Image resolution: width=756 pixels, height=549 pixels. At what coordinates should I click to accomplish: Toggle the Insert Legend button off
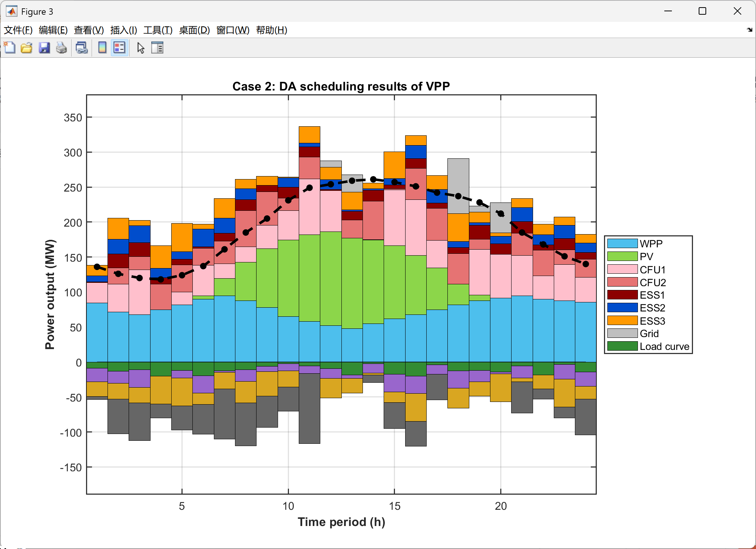coord(120,48)
